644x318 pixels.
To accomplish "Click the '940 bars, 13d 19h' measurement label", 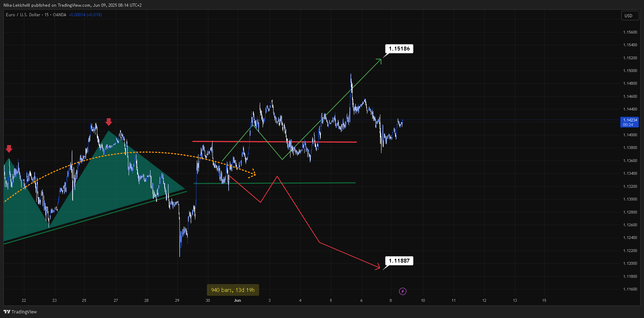I will 233,290.
